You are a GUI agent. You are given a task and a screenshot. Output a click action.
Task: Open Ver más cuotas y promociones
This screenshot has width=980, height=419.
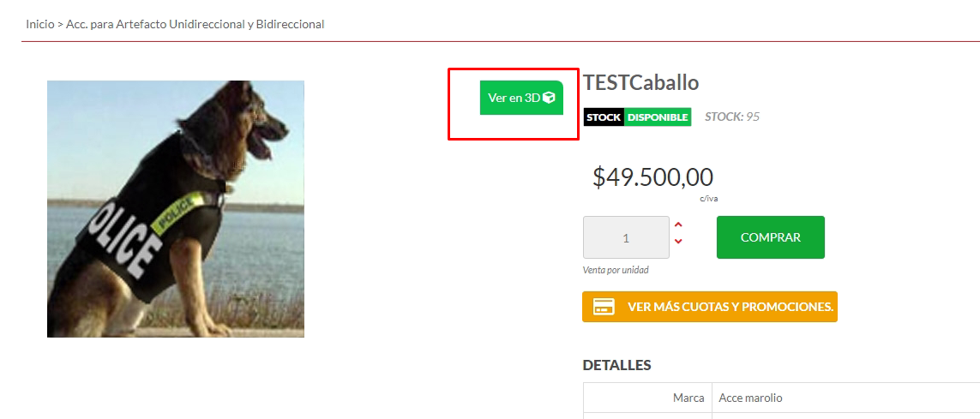coord(709,307)
